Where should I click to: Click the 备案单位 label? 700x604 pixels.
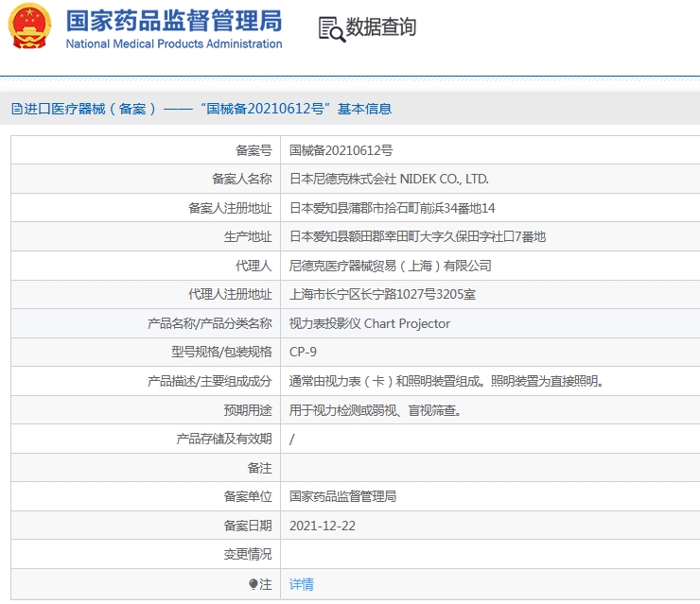[248, 496]
